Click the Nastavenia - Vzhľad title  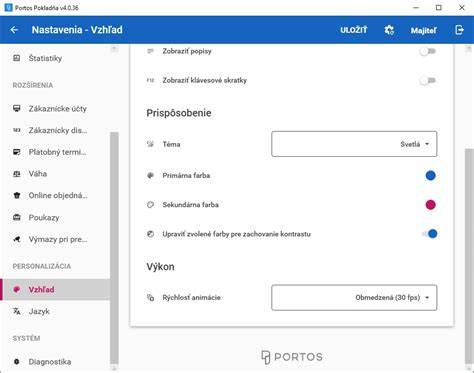coord(77,30)
